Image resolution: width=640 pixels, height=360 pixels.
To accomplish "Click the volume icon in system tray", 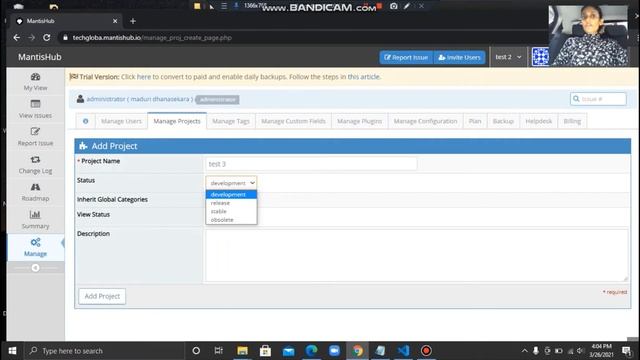I will point(580,351).
